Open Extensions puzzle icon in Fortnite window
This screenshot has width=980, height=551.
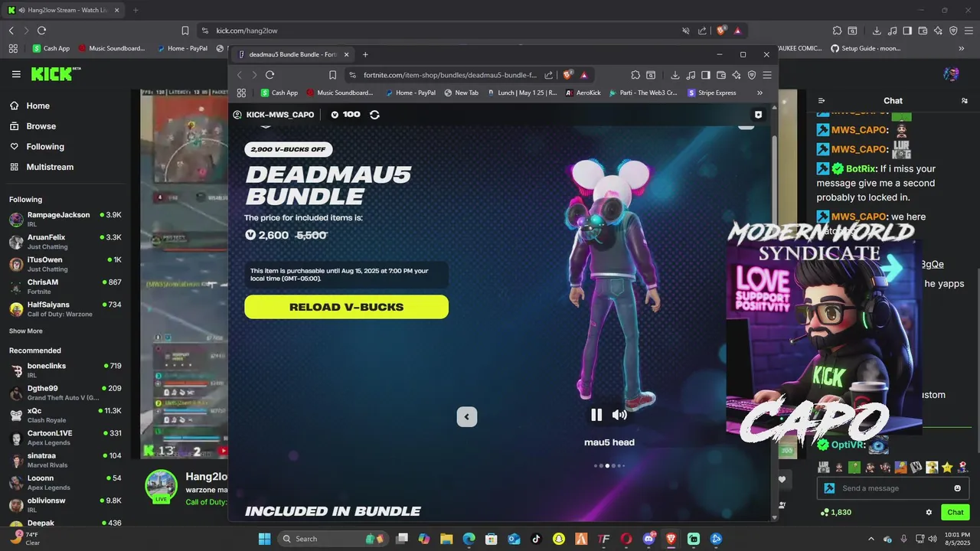tap(635, 75)
